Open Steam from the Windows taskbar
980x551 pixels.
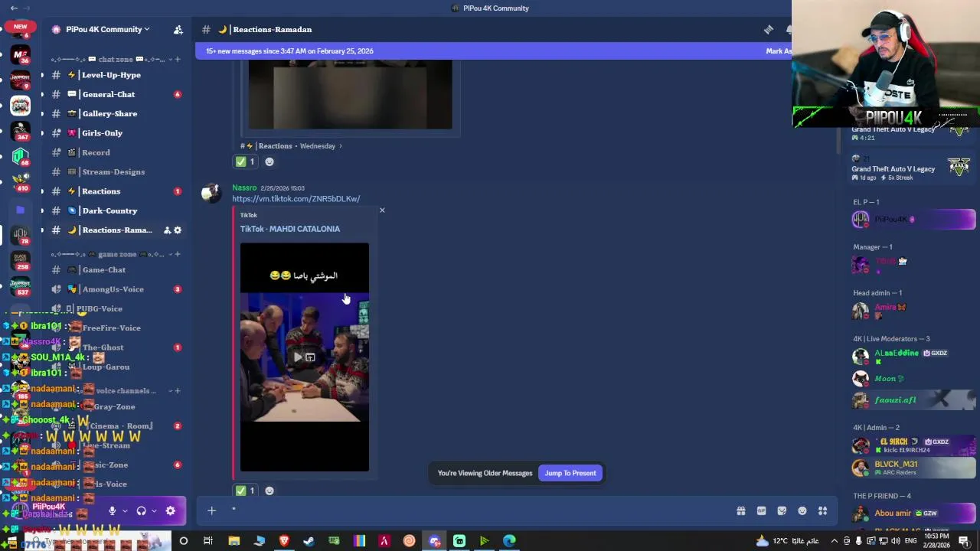(309, 541)
